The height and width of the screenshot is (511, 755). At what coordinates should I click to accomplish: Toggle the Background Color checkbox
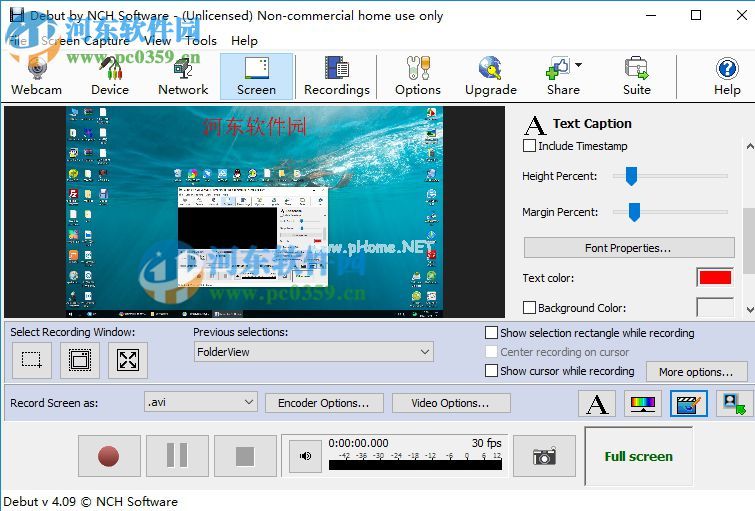(x=529, y=307)
